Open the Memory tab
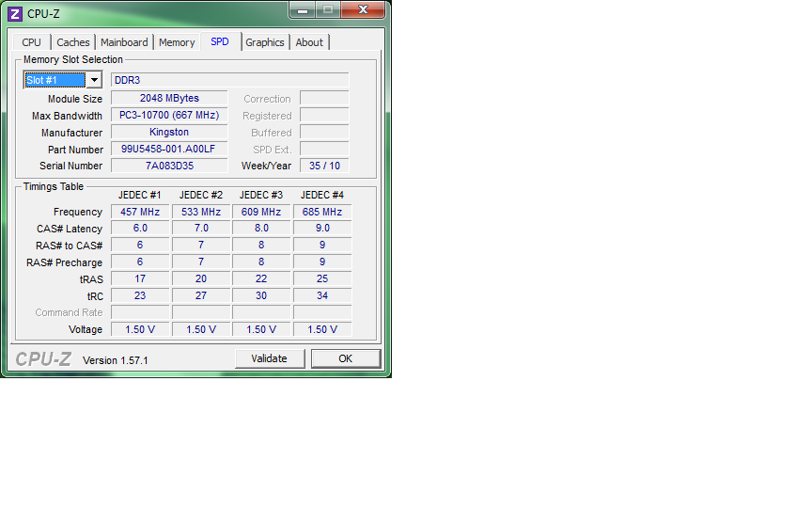Image resolution: width=812 pixels, height=508 pixels. [177, 42]
